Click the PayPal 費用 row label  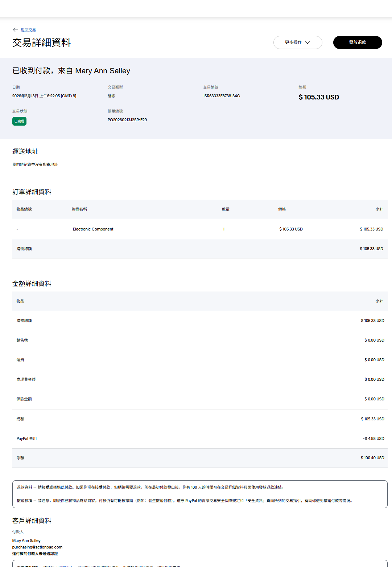click(x=26, y=439)
